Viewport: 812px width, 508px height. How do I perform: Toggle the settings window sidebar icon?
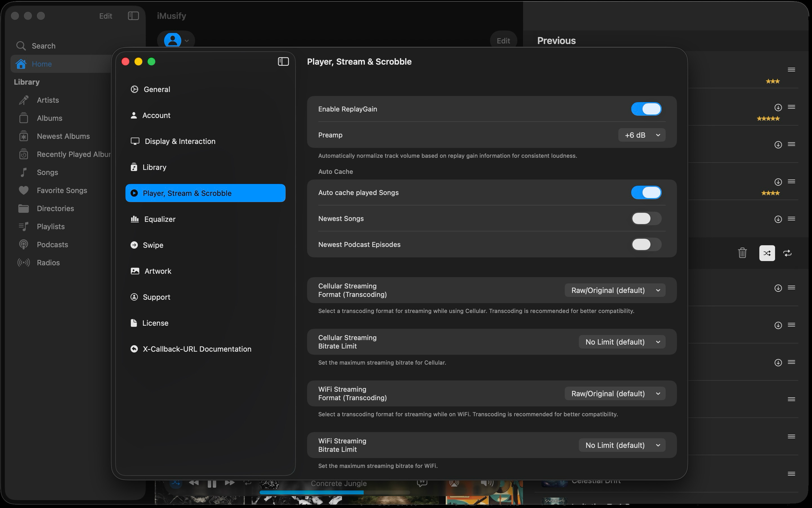coord(283,62)
